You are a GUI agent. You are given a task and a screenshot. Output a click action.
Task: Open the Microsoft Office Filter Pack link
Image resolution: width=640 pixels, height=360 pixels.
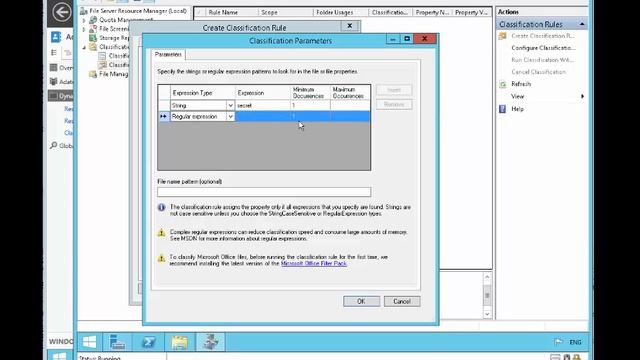314,264
